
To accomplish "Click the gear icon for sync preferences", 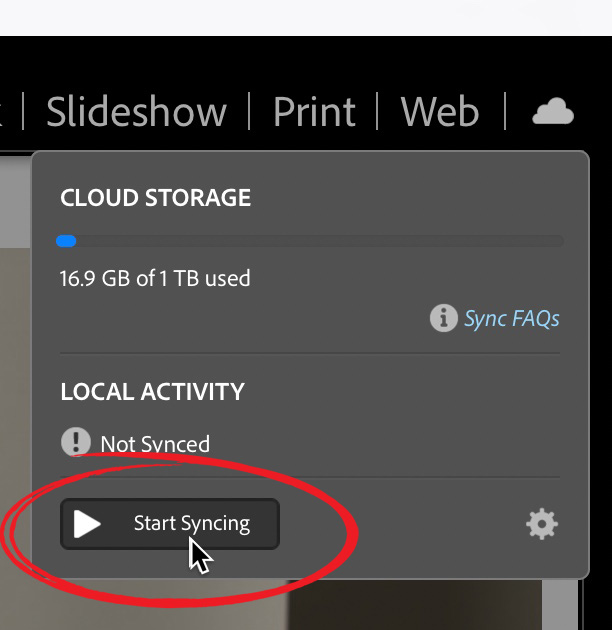I will (542, 524).
